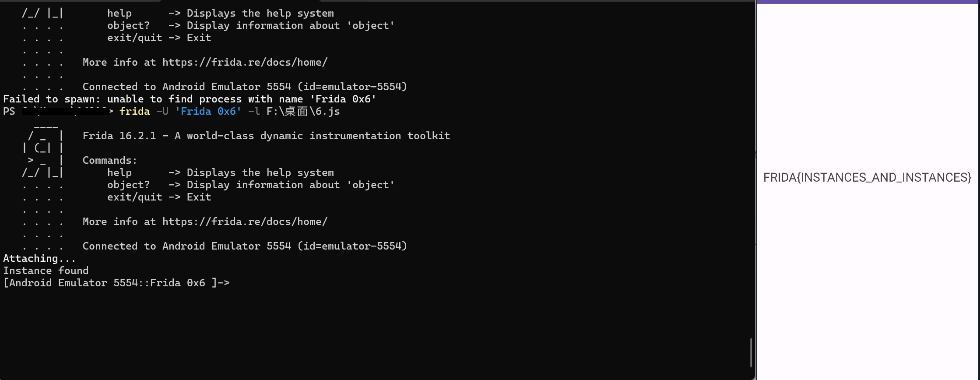Click the Frida 16.2.1 version banner text

(x=266, y=136)
